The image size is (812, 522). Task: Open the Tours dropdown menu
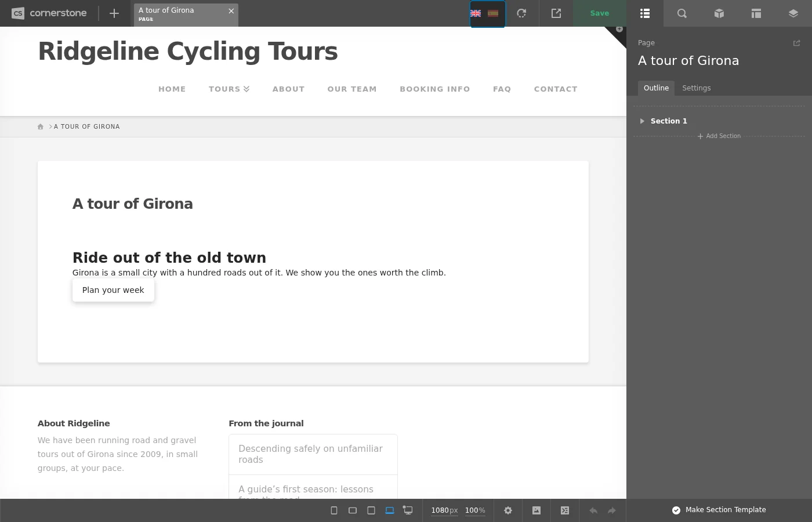tap(229, 89)
